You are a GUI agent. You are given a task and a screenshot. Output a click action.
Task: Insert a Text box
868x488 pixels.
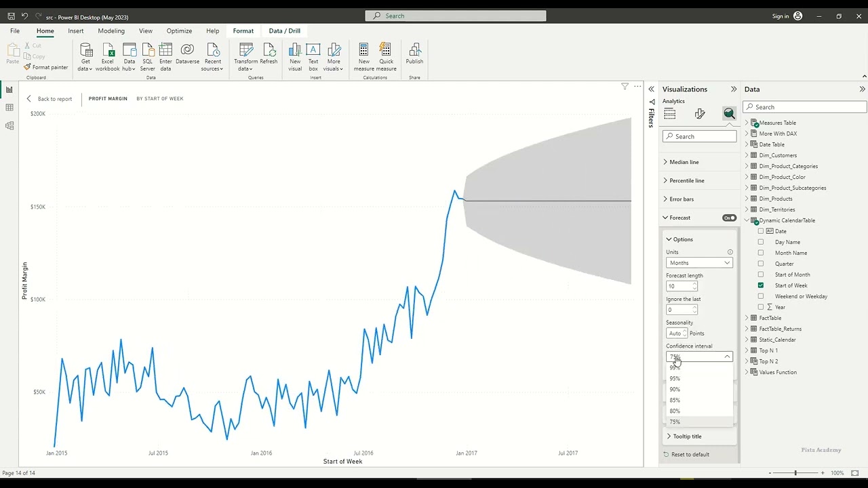click(313, 57)
